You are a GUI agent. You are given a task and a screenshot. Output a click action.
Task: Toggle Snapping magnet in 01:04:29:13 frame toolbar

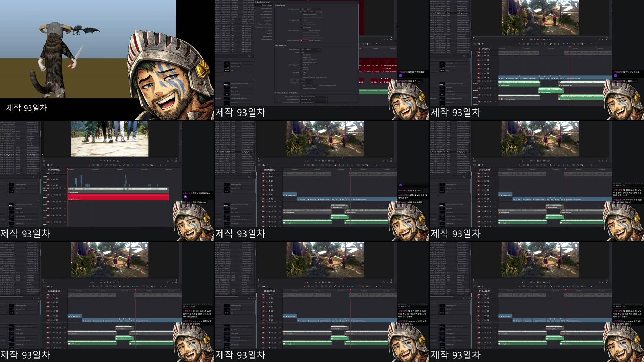click(x=550, y=44)
